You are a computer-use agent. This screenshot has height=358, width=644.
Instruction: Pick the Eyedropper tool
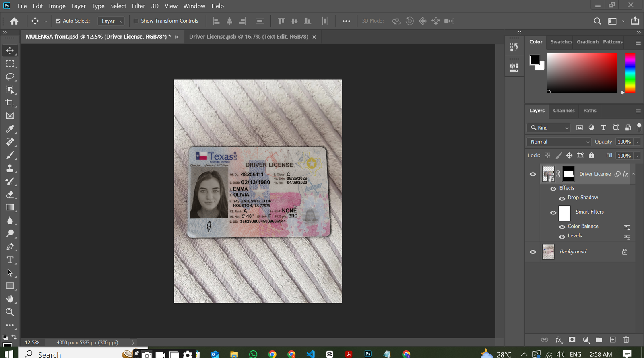pos(10,129)
